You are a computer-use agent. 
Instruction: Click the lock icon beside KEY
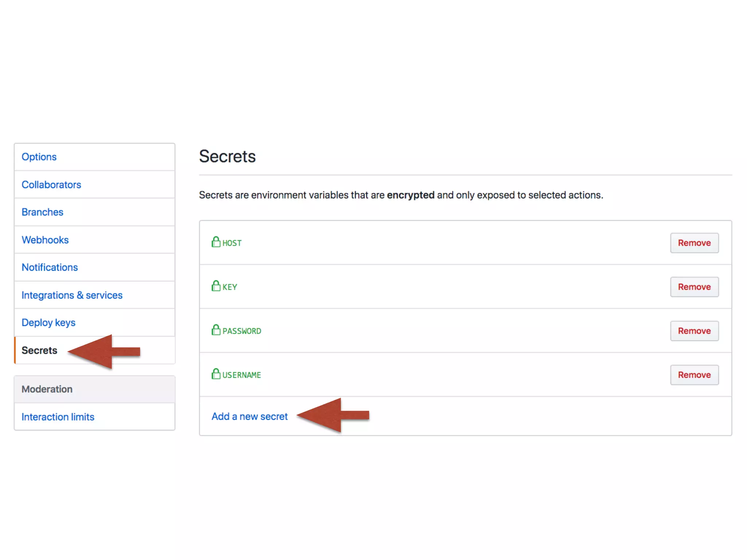tap(216, 286)
